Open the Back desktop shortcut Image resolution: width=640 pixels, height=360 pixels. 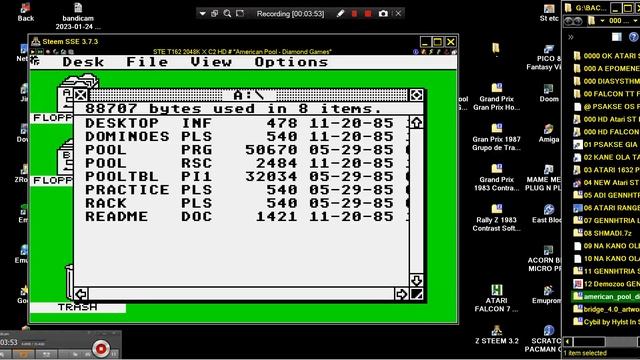[x=25, y=12]
